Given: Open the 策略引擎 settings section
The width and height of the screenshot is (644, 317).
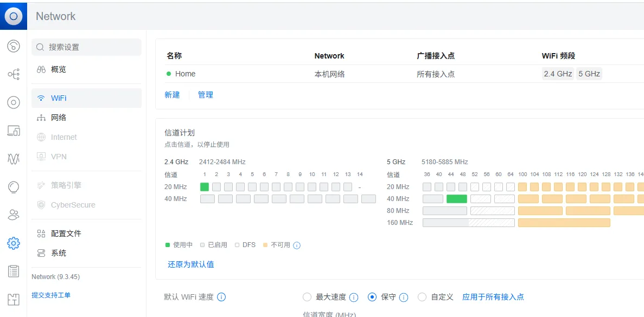Looking at the screenshot, I should coord(86,185).
